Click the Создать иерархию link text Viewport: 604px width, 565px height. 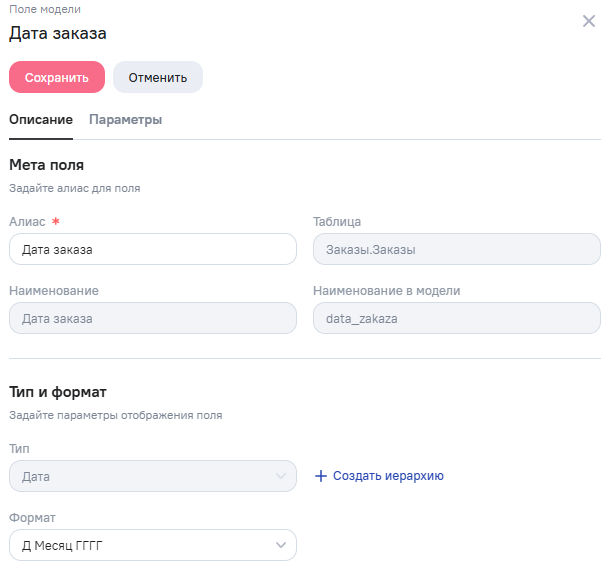click(x=388, y=476)
